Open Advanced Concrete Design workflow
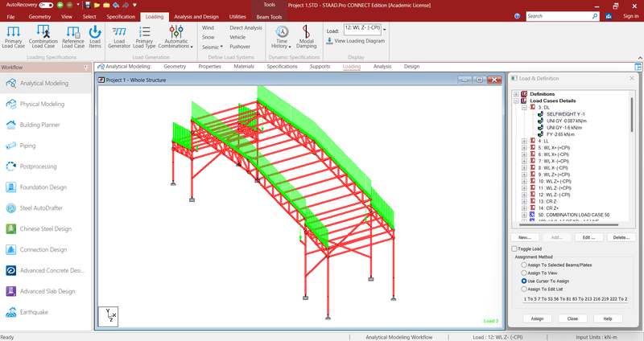This screenshot has width=644, height=341. (x=46, y=270)
